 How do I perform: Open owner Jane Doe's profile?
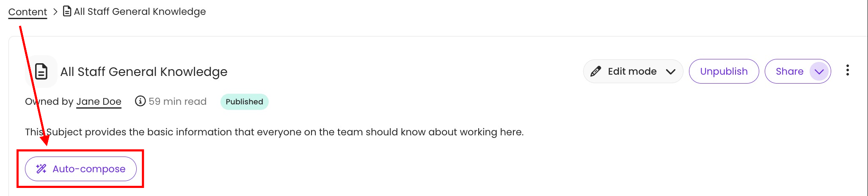(x=99, y=101)
